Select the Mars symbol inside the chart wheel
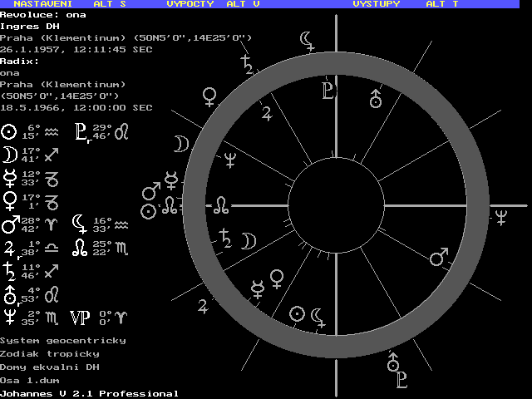The width and height of the screenshot is (532, 399). pos(439,259)
